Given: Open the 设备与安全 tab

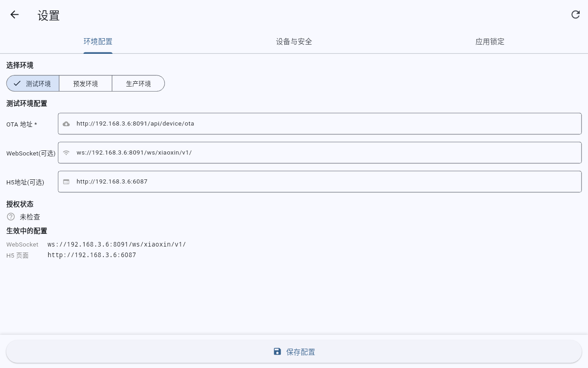Looking at the screenshot, I should 294,41.
